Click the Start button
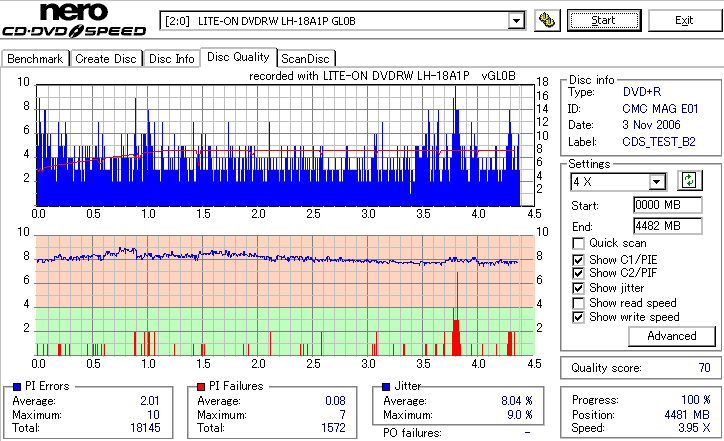The image size is (724, 441). point(604,21)
